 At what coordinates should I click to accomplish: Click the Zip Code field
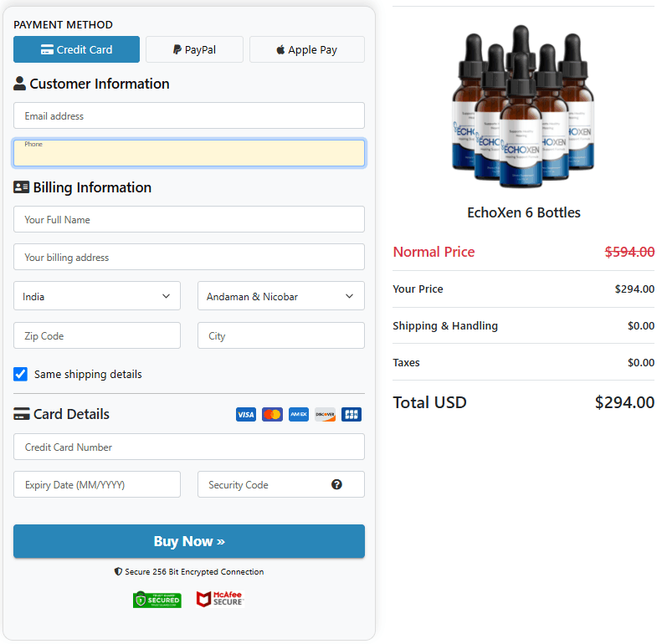point(97,335)
